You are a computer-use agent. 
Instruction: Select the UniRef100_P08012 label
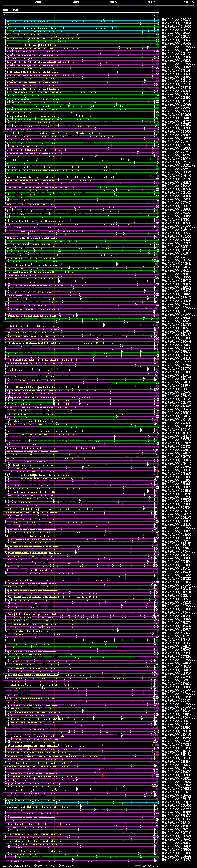(177, 460)
